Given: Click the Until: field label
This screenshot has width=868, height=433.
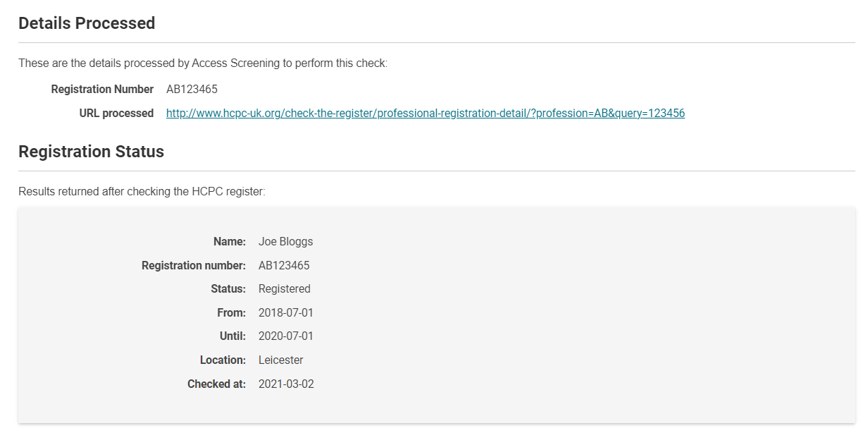Looking at the screenshot, I should [232, 336].
